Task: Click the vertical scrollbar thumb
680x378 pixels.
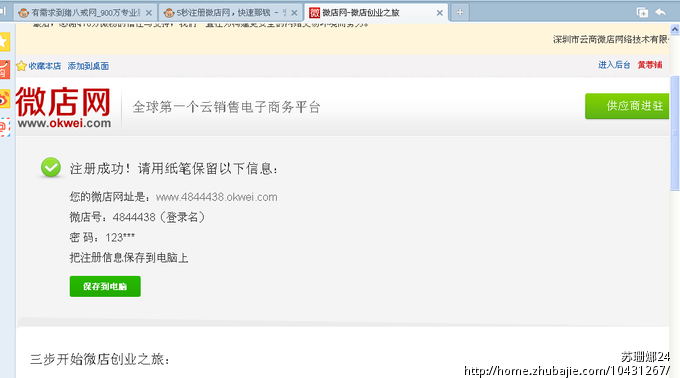Action: coord(675,133)
